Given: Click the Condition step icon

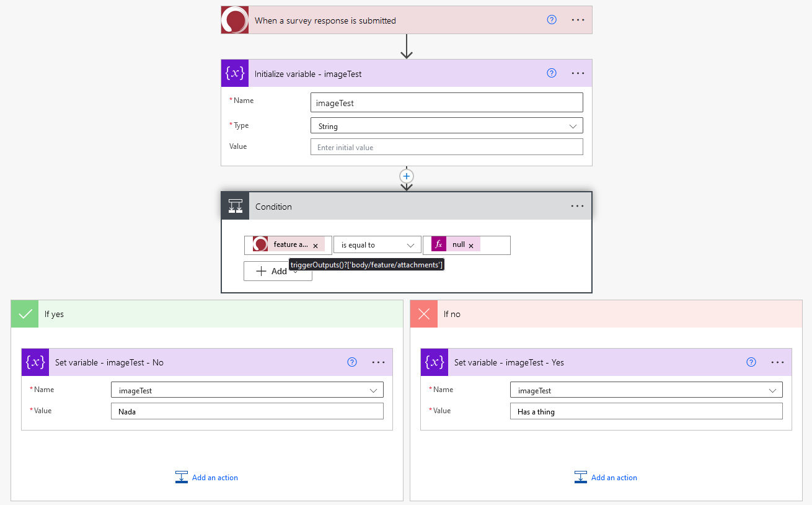Looking at the screenshot, I should 236,207.
